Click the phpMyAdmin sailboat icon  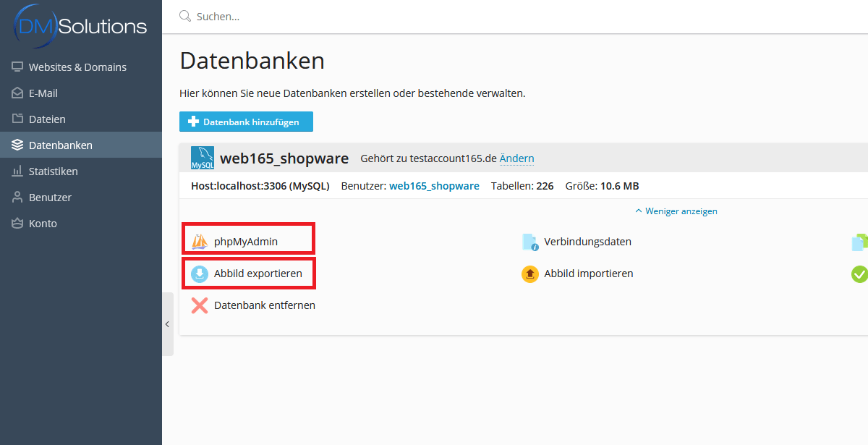pyautogui.click(x=200, y=242)
